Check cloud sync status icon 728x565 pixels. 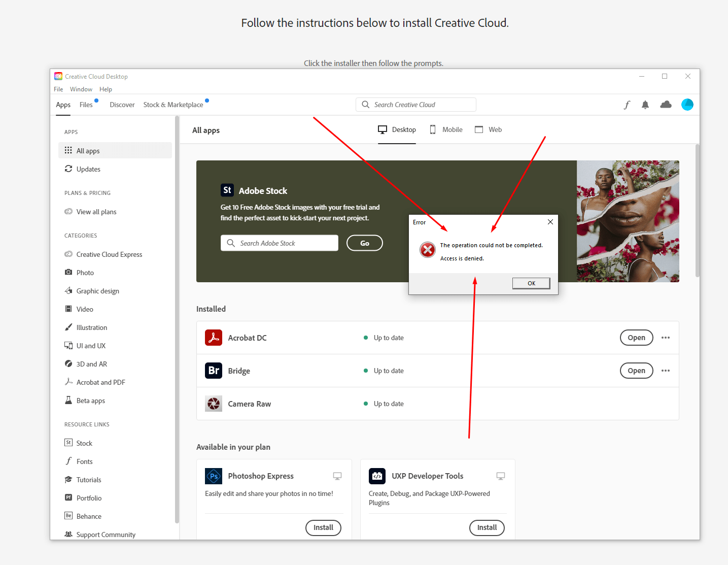tap(666, 105)
